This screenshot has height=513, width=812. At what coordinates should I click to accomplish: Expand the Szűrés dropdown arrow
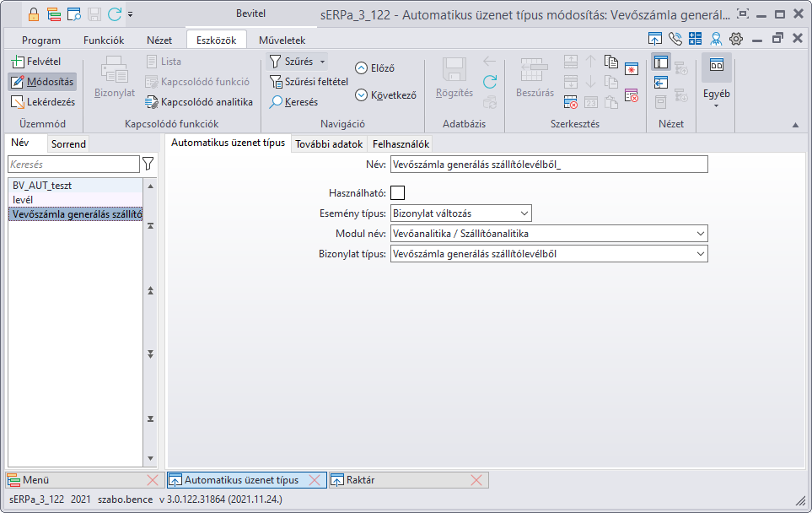point(322,62)
